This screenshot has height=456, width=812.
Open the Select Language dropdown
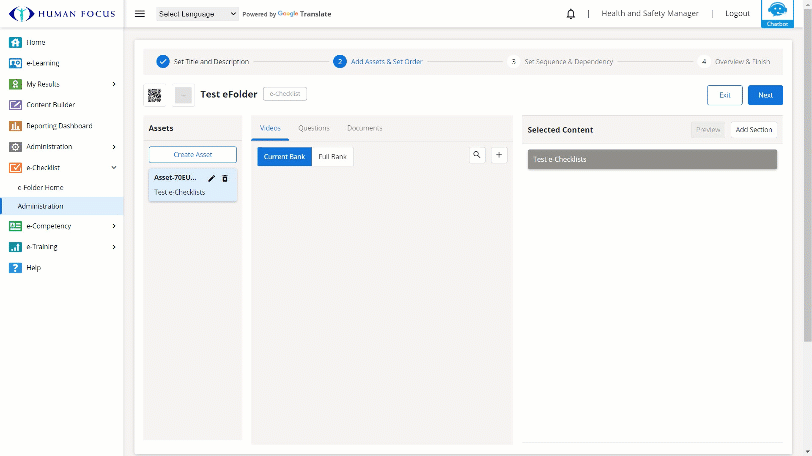click(197, 14)
